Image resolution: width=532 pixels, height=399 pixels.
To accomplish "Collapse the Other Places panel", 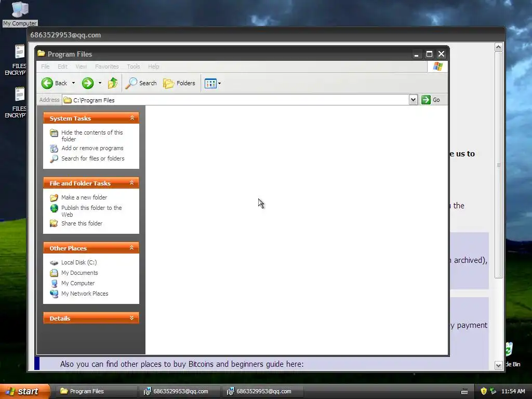I will 132,248.
